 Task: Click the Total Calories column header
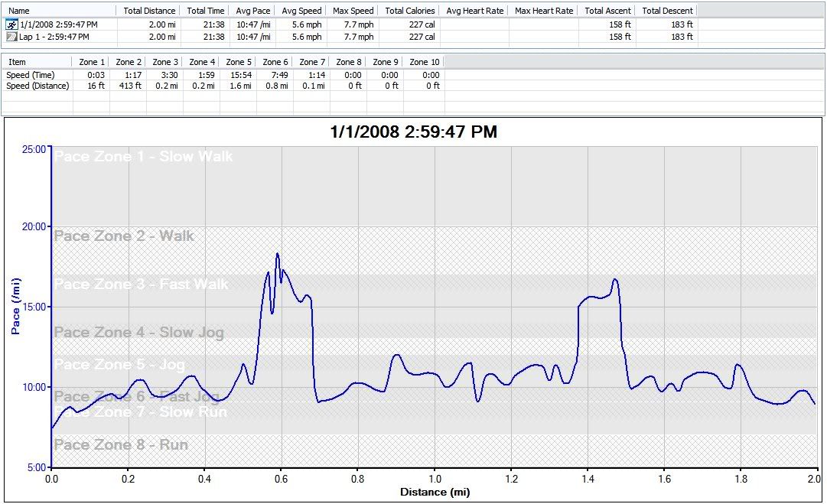[410, 11]
